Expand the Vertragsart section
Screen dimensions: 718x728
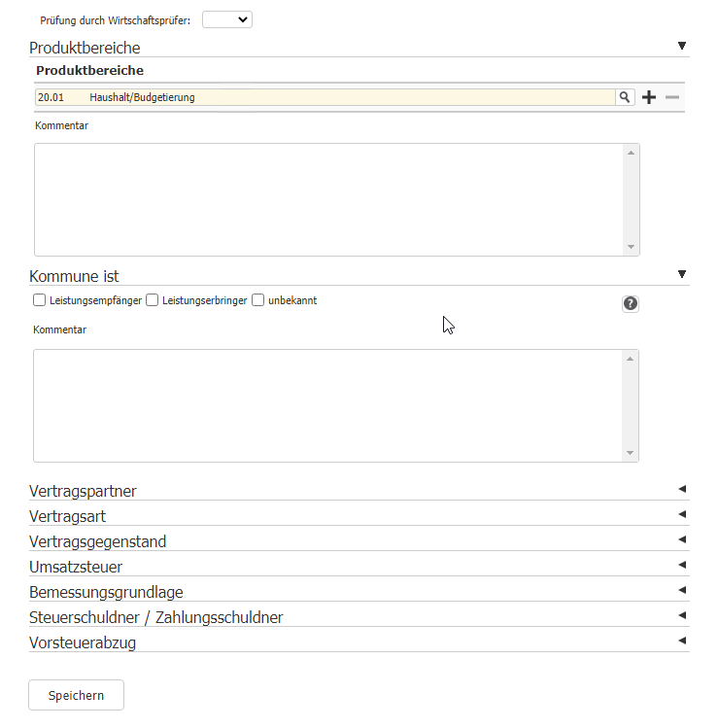(682, 514)
